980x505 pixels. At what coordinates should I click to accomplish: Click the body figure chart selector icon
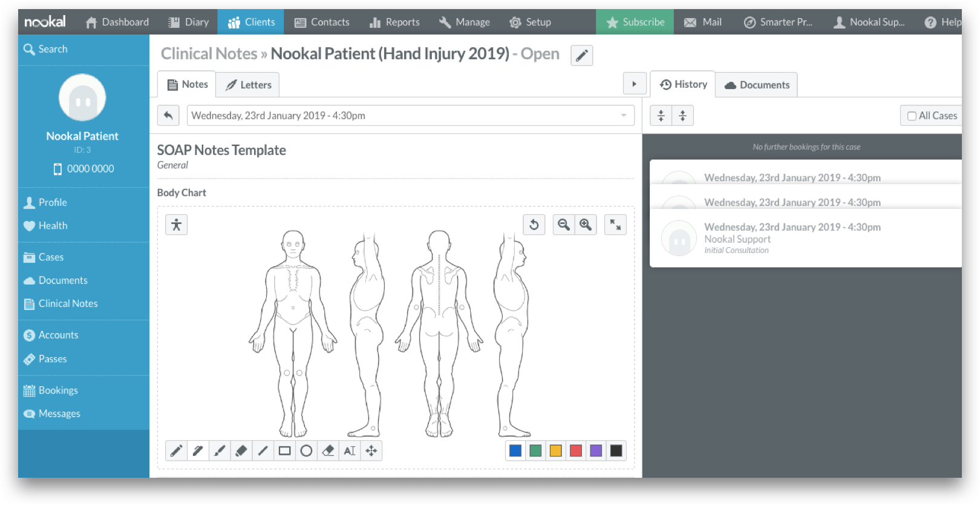click(176, 225)
